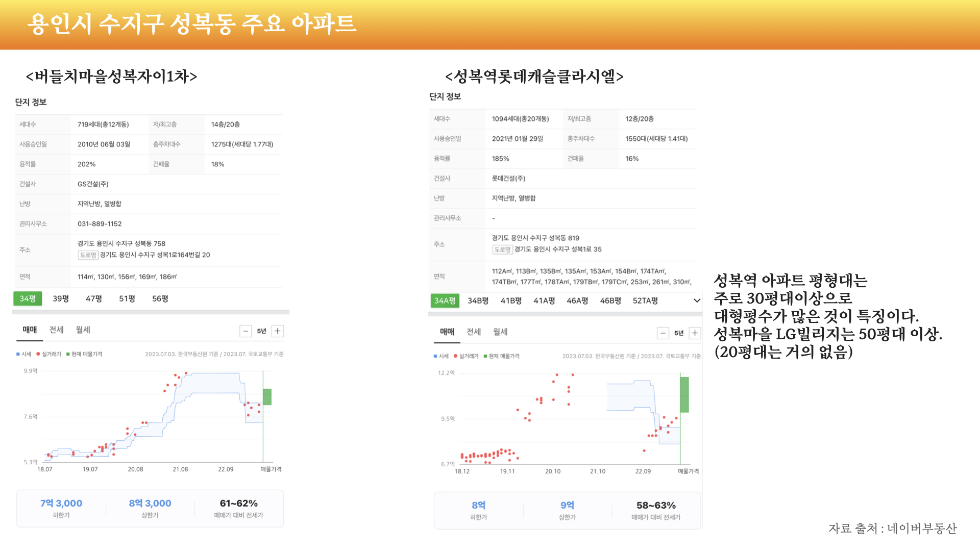Click green listing price bar on right chart
Image resolution: width=980 pixels, height=551 pixels.
684,394
